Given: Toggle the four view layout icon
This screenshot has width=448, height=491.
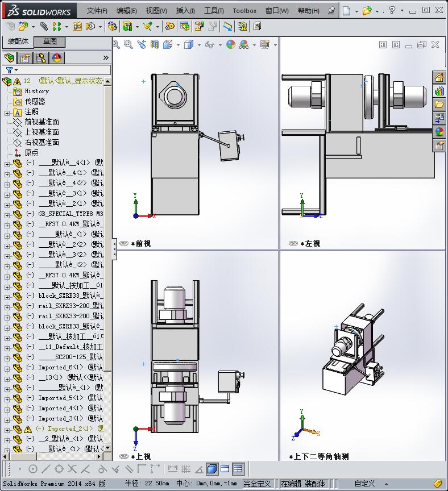Looking at the screenshot, I should [238, 469].
